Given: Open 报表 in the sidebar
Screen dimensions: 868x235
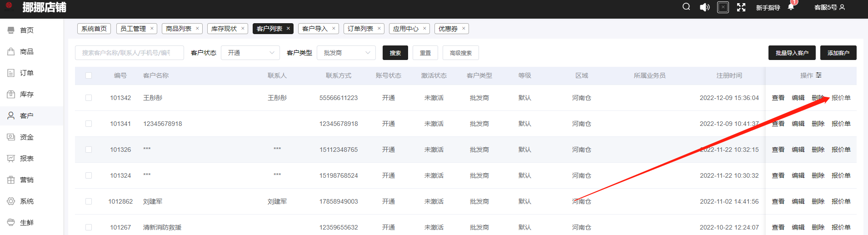Looking at the screenshot, I should point(26,159).
